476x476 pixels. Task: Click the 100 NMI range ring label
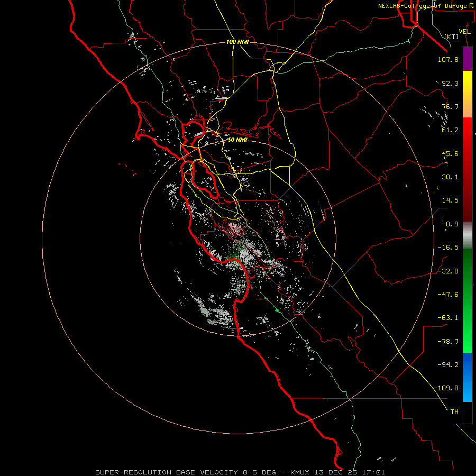[237, 42]
